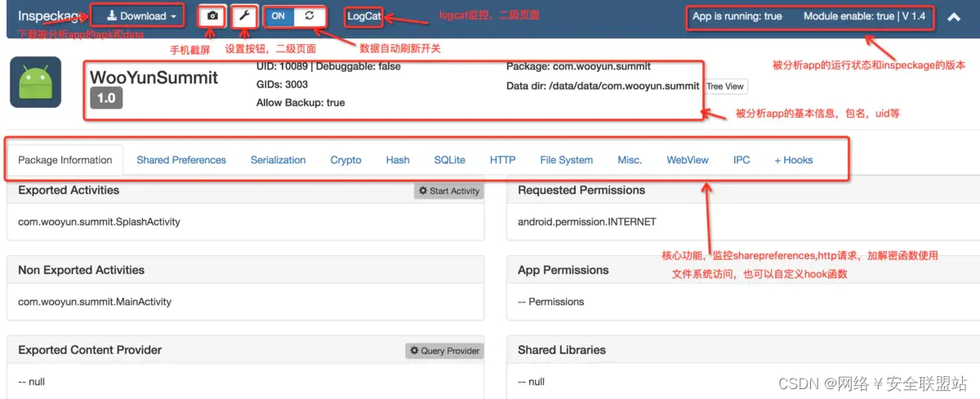Click Package: com.wooyun.summit text

tap(578, 66)
